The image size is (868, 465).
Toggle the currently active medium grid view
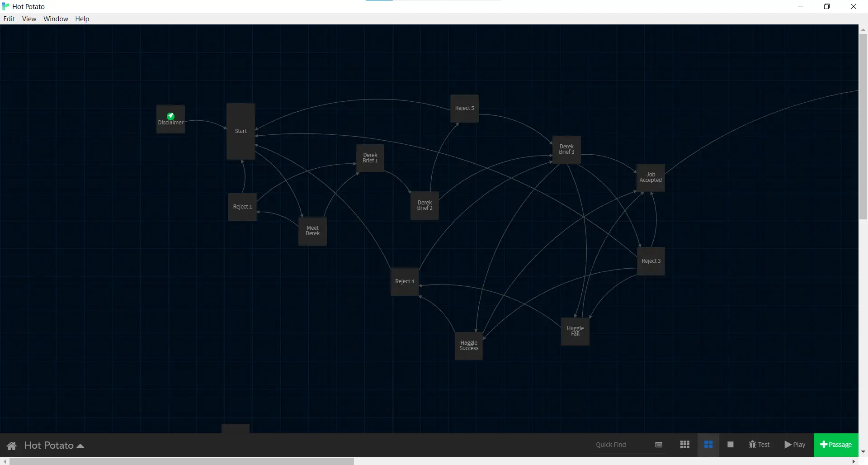tap(708, 445)
